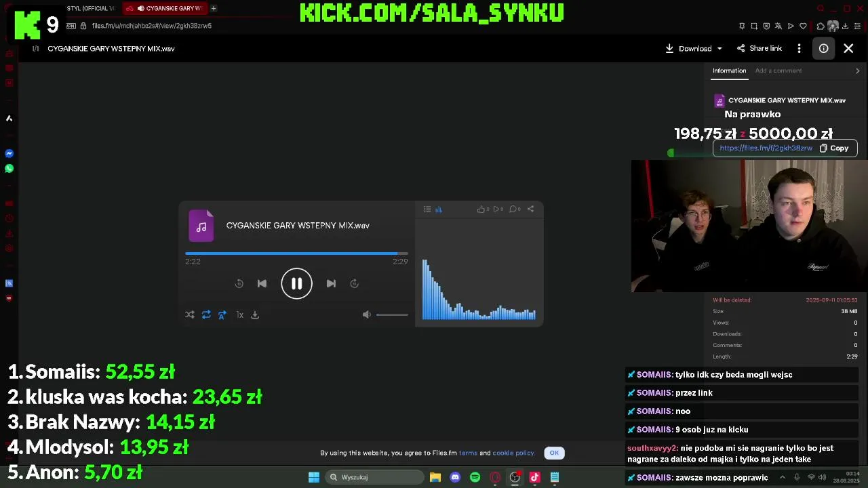Image resolution: width=868 pixels, height=488 pixels.
Task: Open a new browser tab with plus
Action: 214,8
